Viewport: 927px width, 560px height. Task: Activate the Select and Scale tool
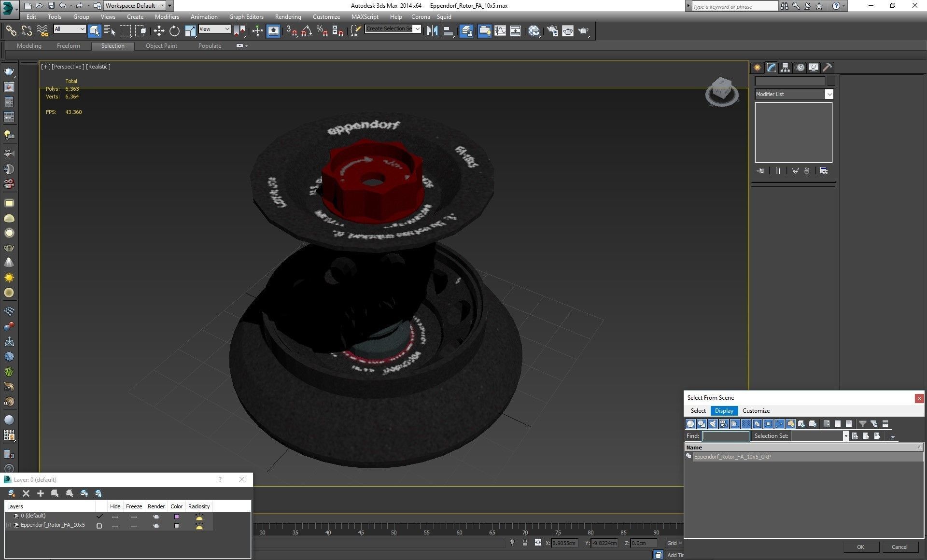coord(190,31)
